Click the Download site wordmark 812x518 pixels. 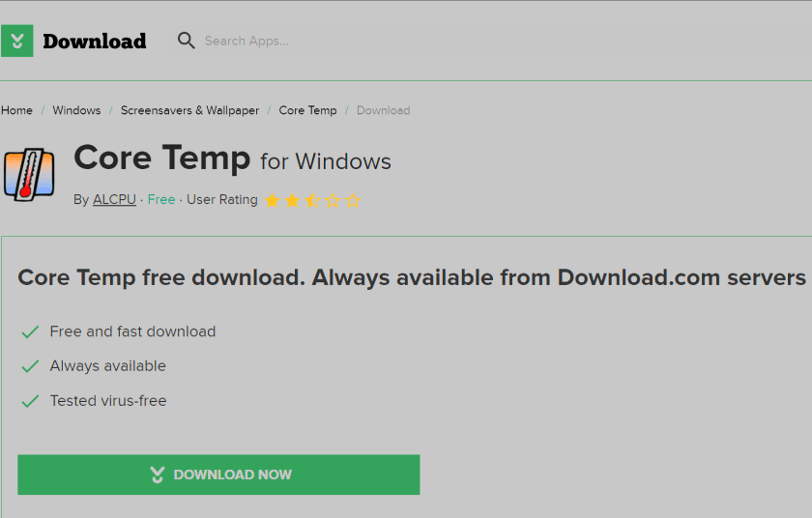click(x=95, y=41)
